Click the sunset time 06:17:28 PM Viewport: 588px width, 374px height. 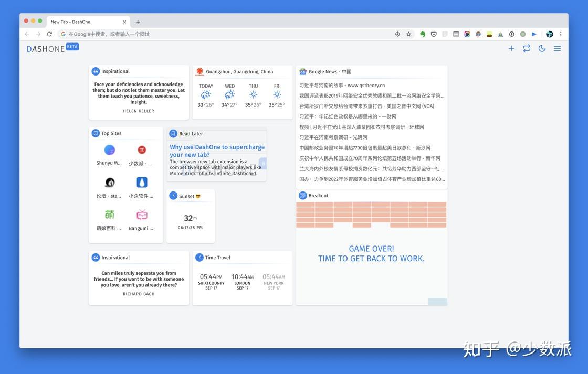[190, 228]
